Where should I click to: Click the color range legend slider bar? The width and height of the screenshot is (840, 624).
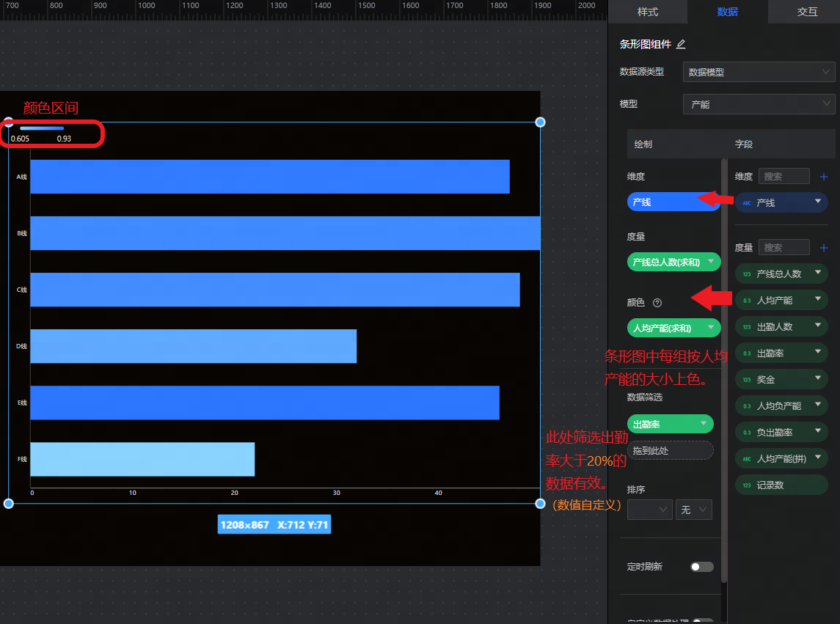coord(42,128)
